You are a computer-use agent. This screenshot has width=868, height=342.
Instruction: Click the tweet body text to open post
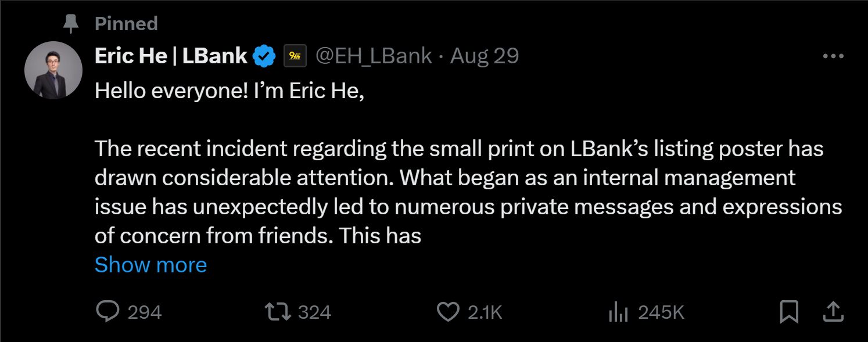click(459, 178)
